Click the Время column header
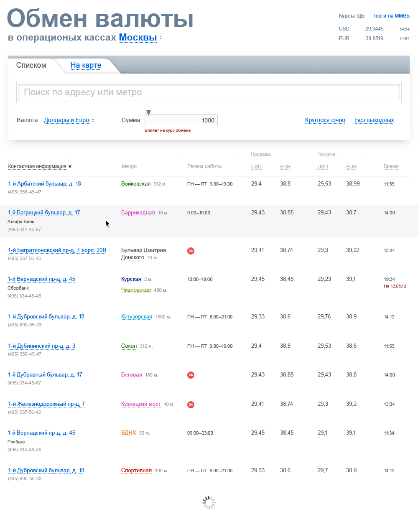418x532 pixels. [x=391, y=166]
